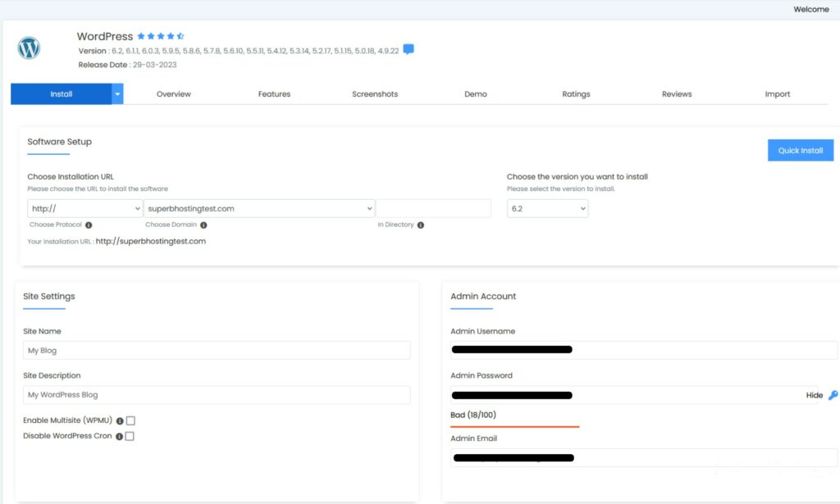840x504 pixels.
Task: Click the Bad (18/100) strength text
Action: coord(473,415)
